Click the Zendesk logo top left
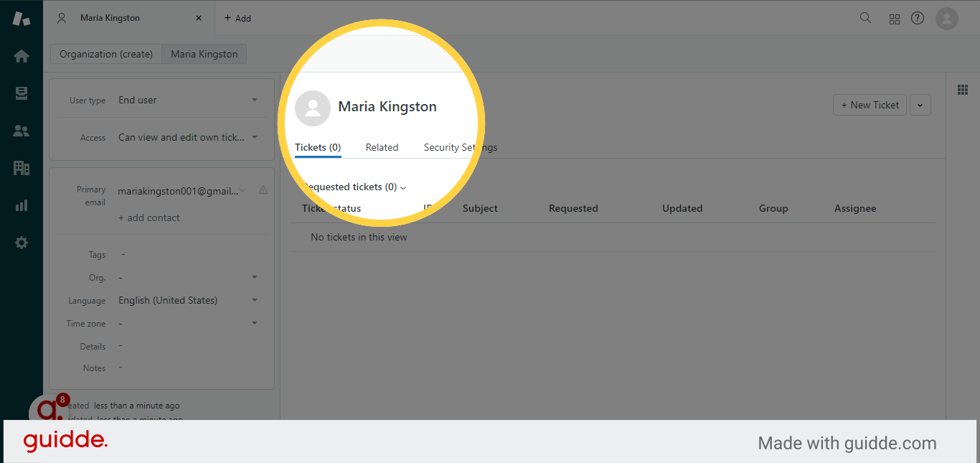The width and height of the screenshot is (980, 463). [x=21, y=18]
